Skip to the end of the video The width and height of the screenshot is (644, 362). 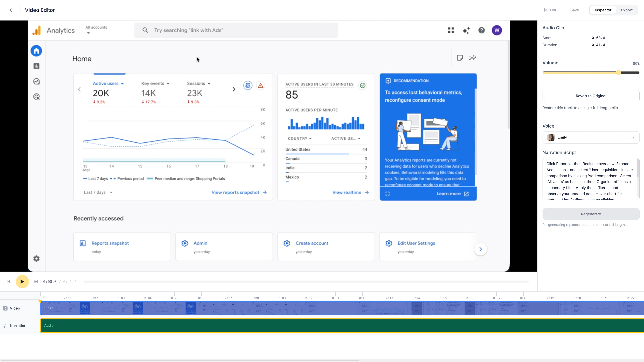(36, 282)
